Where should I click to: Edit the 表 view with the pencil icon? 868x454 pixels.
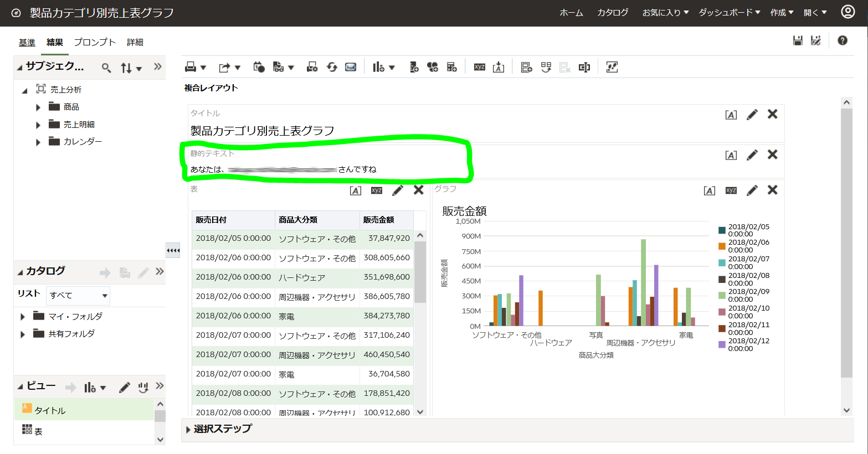(x=398, y=189)
